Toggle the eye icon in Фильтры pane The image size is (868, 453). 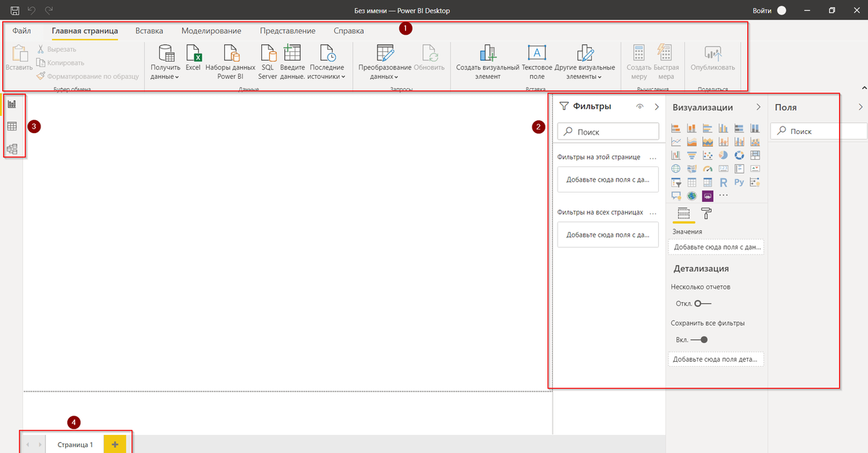click(x=639, y=106)
